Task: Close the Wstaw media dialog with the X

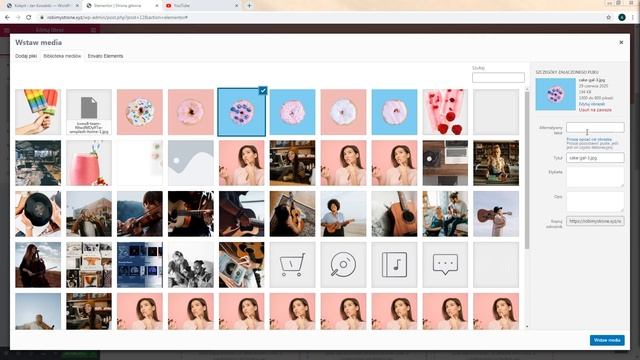Action: 621,42
